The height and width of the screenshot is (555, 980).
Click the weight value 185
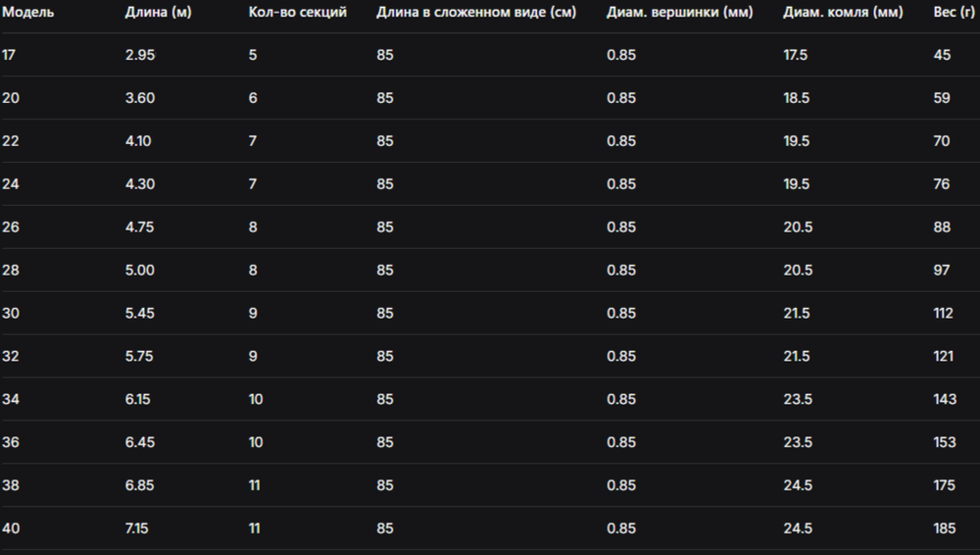tap(945, 530)
